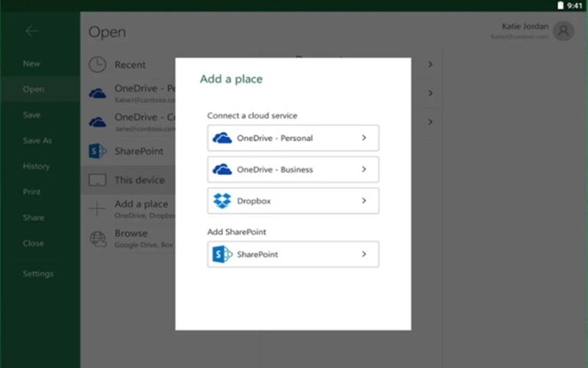The height and width of the screenshot is (368, 588).
Task: Click the user profile avatar icon
Action: point(563,31)
